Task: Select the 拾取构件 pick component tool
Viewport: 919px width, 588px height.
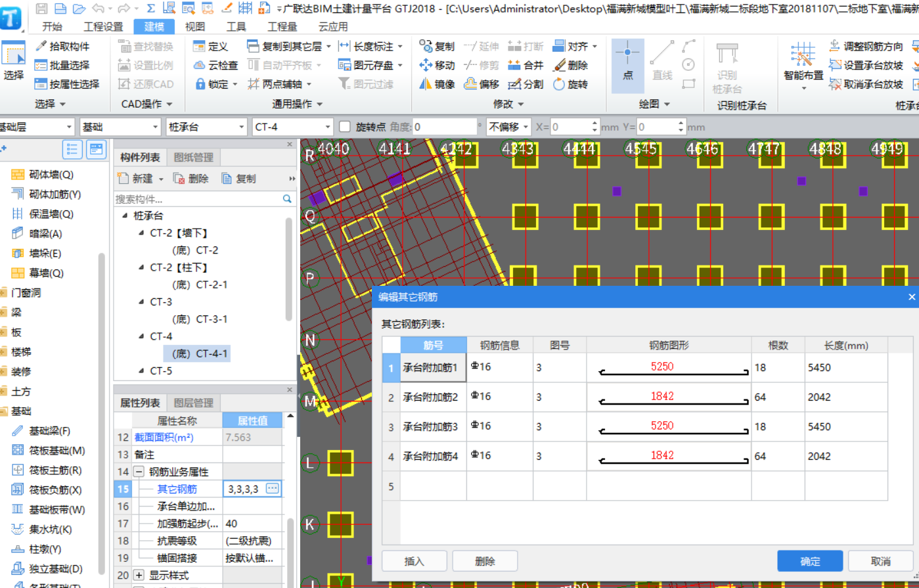Action: [62, 47]
